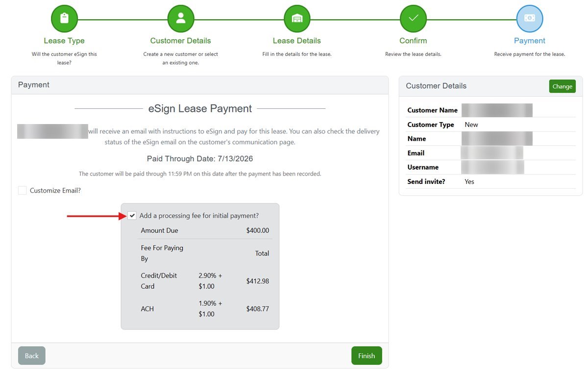Screen dimensions: 588x380
Task: Click the Total column header
Action: (262, 253)
